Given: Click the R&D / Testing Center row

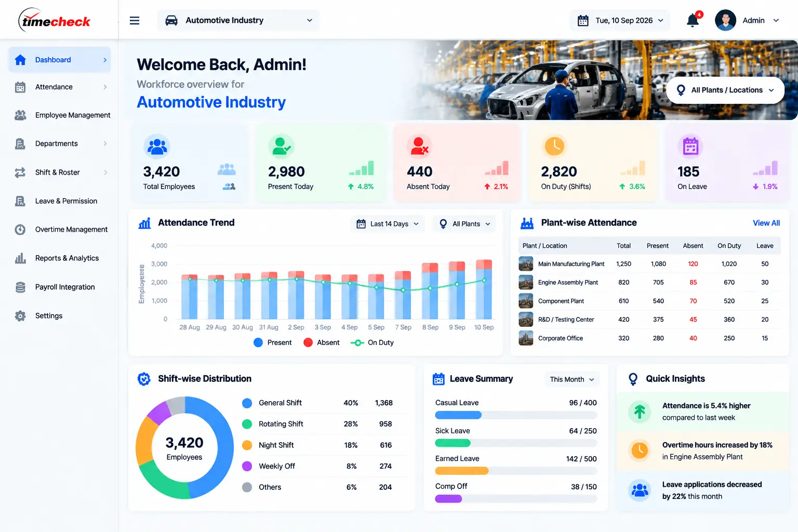Looking at the screenshot, I should pos(649,320).
